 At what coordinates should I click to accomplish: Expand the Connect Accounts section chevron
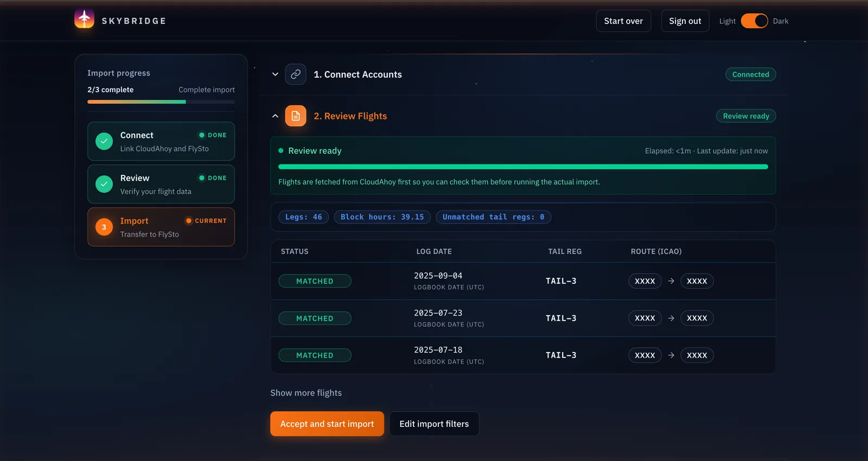(x=275, y=74)
